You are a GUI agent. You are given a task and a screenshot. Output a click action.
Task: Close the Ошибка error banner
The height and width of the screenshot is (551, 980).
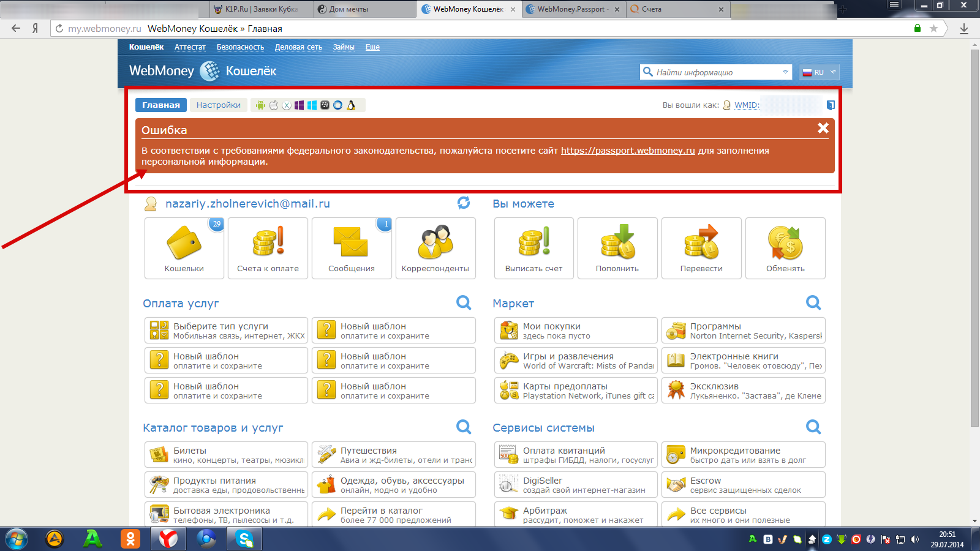click(x=823, y=128)
